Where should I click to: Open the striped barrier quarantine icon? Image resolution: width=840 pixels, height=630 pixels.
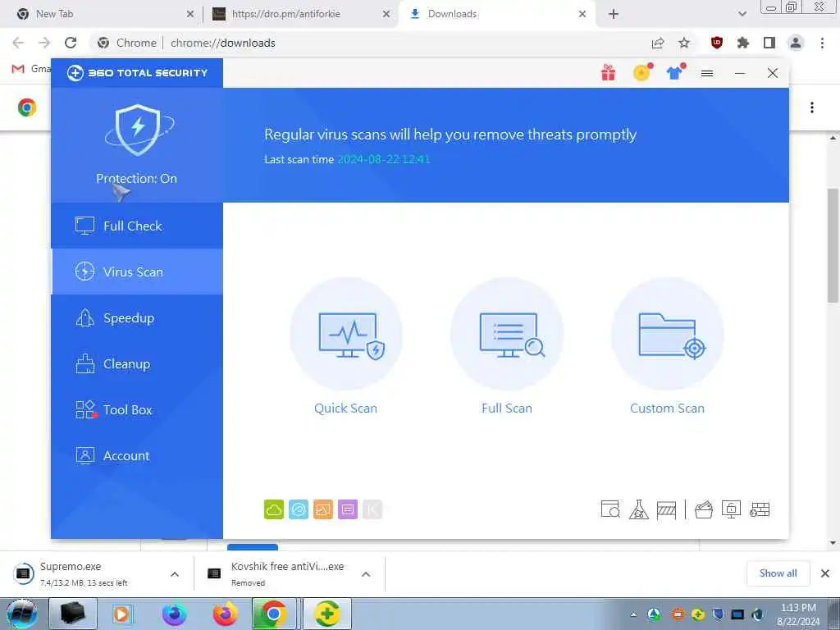666,509
